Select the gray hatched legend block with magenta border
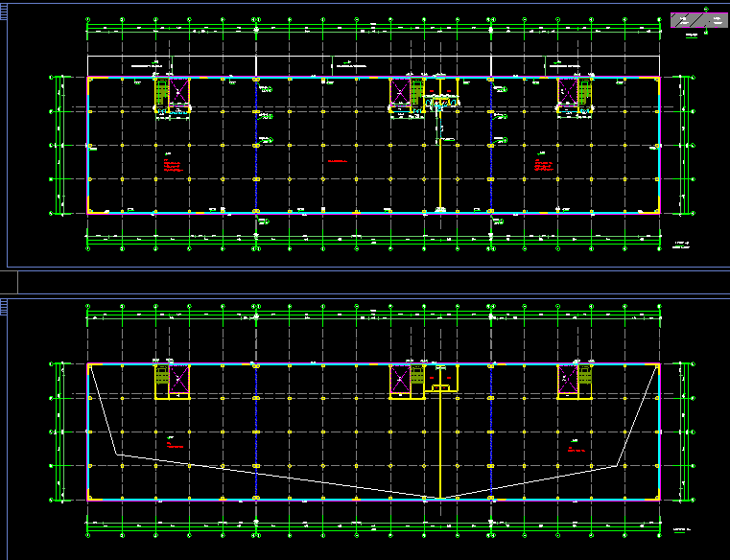The width and height of the screenshot is (730, 560). pos(698,20)
